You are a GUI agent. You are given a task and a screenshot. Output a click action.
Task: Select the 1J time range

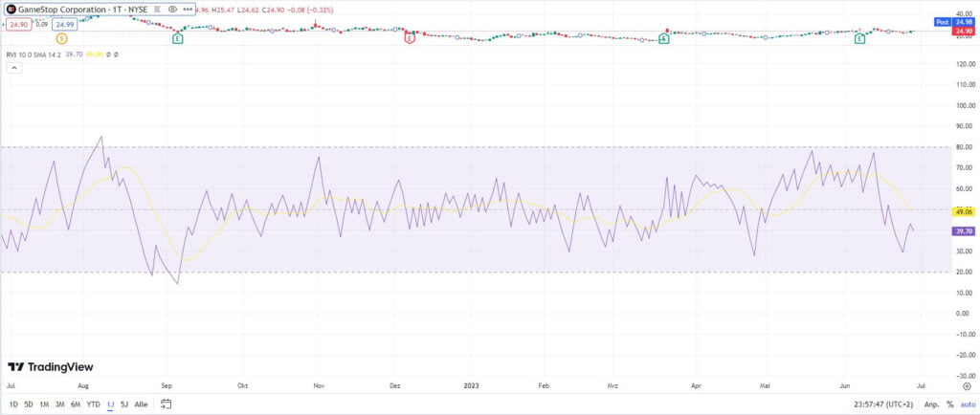click(x=111, y=404)
